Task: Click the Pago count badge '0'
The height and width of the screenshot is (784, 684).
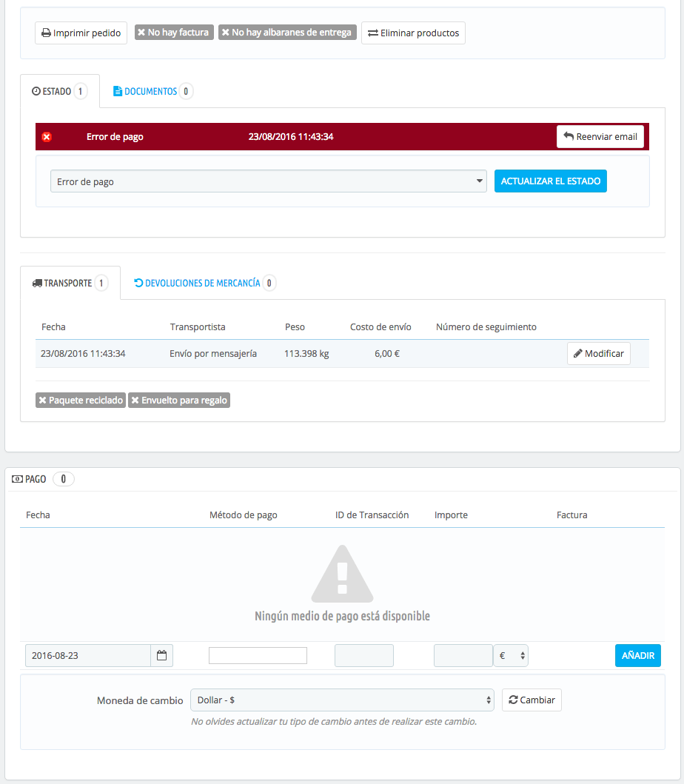Action: click(64, 479)
